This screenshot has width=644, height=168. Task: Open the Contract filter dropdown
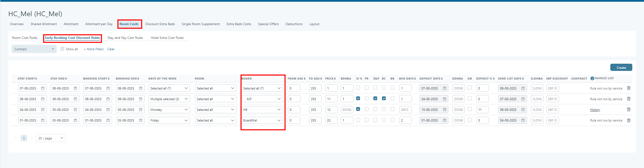click(x=34, y=49)
